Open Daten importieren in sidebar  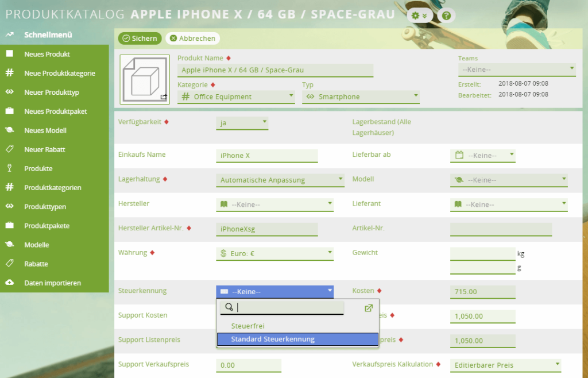tap(52, 283)
